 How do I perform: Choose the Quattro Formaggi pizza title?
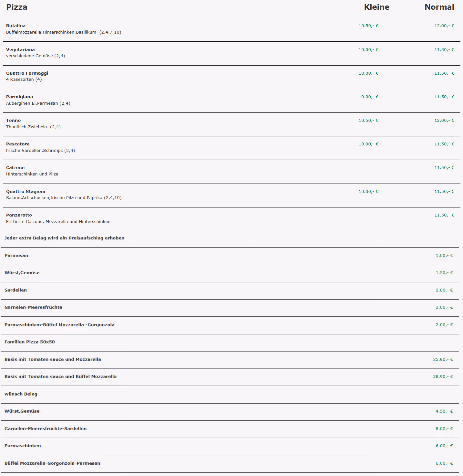click(x=27, y=73)
